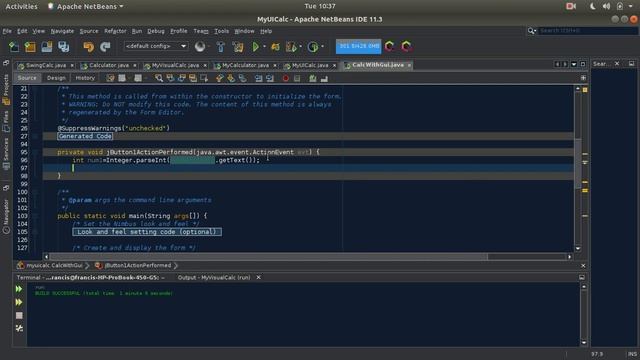Re-run the build in Output window
Image resolution: width=640 pixels, height=360 pixels.
click(x=19, y=289)
